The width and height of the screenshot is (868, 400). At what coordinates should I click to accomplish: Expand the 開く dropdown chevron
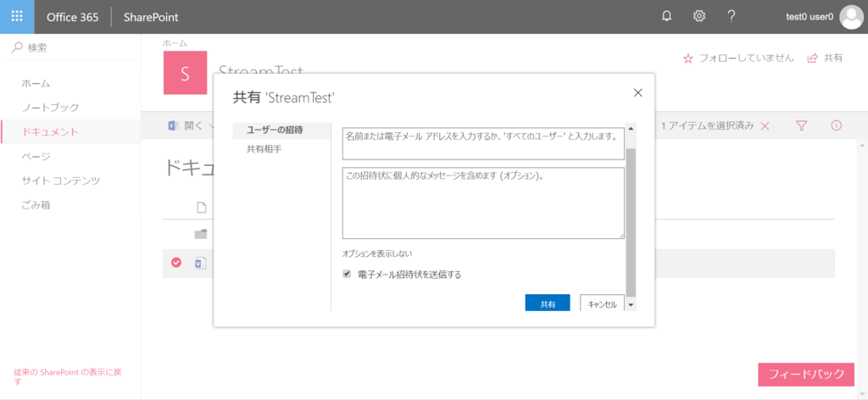coord(211,126)
